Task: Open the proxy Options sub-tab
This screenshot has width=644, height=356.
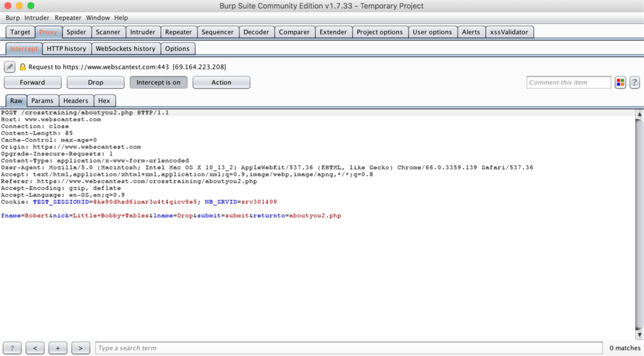Action: [177, 48]
